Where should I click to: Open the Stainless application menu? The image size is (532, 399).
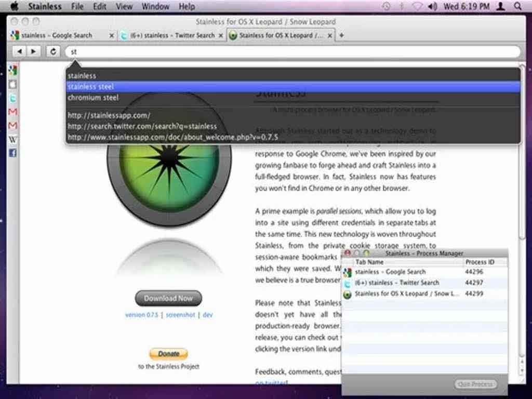[45, 6]
